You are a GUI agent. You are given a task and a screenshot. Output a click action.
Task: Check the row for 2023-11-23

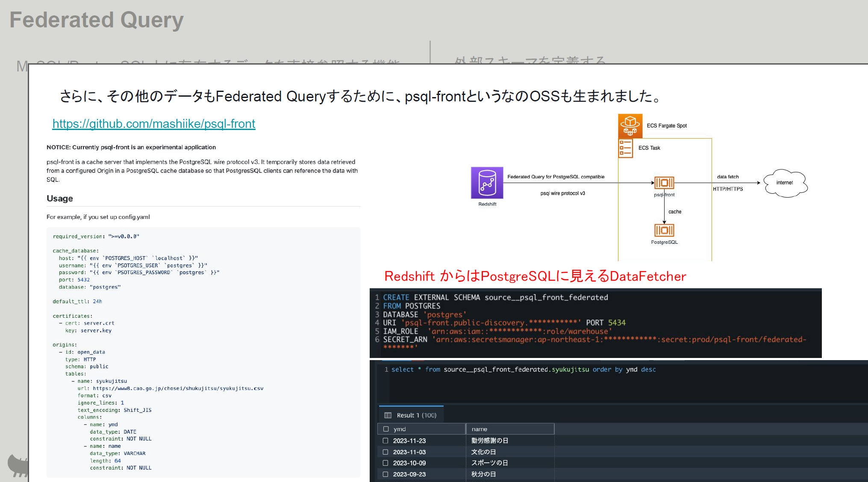pyautogui.click(x=385, y=441)
